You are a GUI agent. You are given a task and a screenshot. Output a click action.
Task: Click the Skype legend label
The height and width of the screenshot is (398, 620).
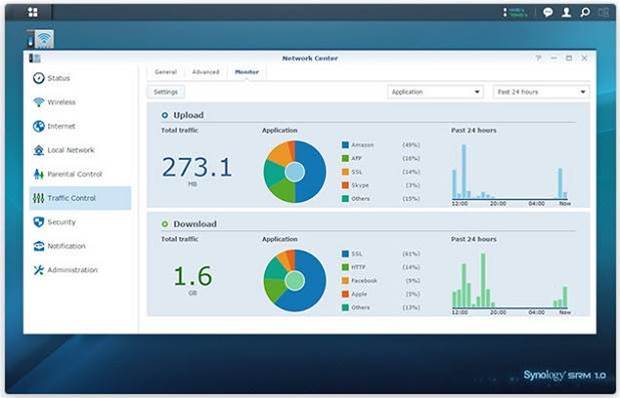360,185
